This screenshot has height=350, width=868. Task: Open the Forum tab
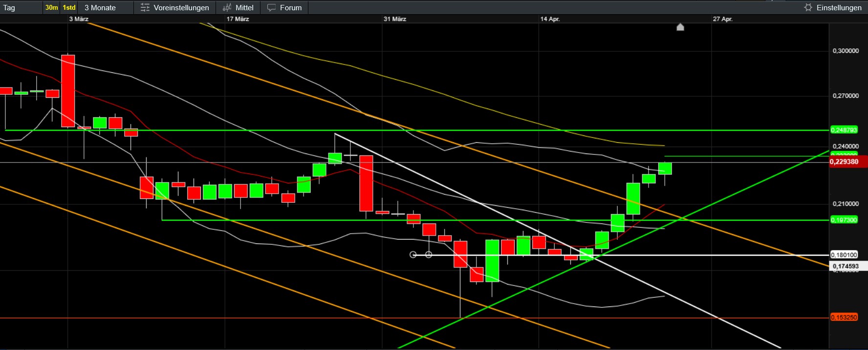point(284,7)
